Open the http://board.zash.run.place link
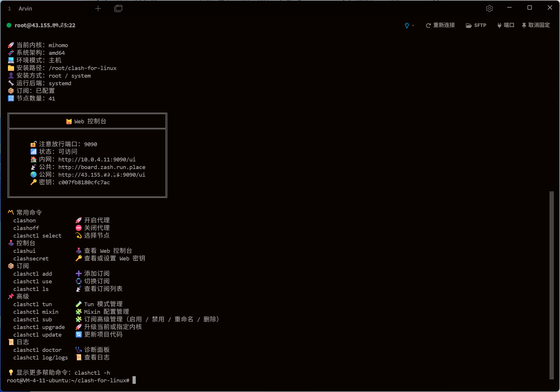Image resolution: width=560 pixels, height=392 pixels. click(102, 167)
